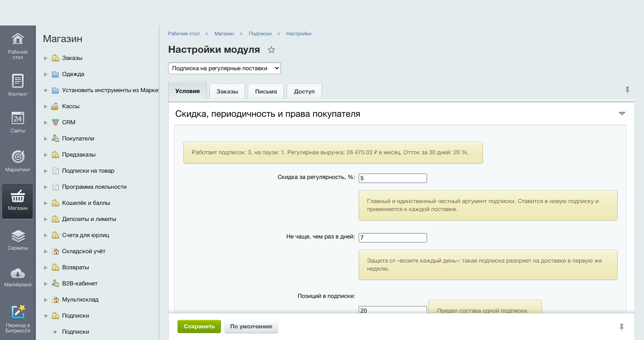Click the По умолчанию button
This screenshot has height=340, width=644.
(251, 327)
